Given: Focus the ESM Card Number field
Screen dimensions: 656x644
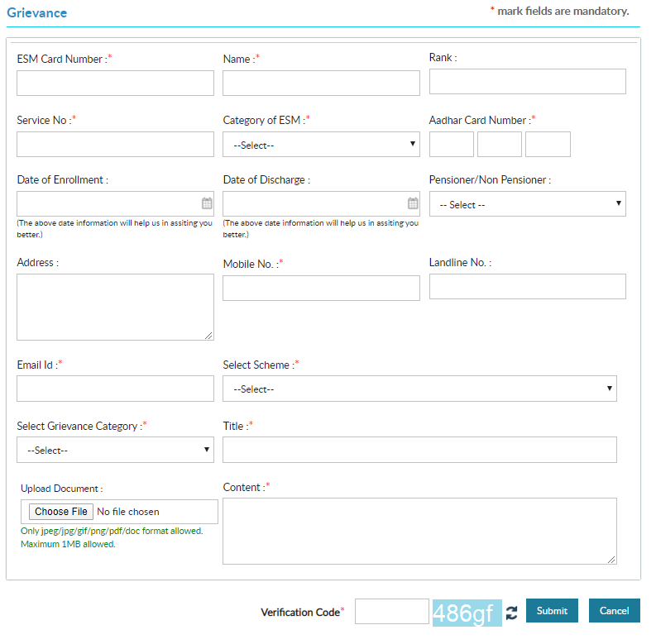Looking at the screenshot, I should (115, 83).
